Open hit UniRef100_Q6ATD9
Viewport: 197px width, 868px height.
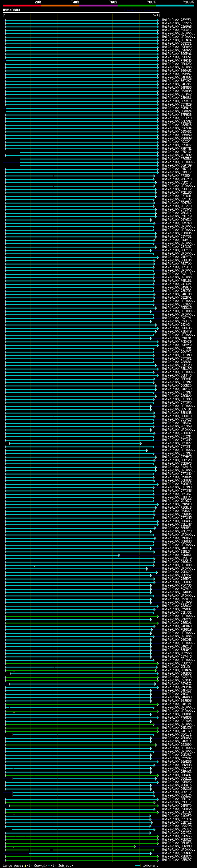click(176, 165)
